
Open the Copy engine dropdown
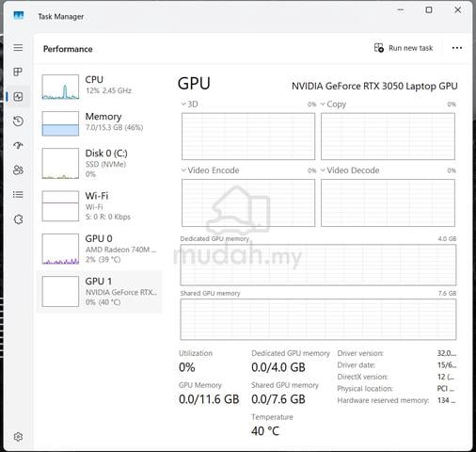pyautogui.click(x=333, y=105)
